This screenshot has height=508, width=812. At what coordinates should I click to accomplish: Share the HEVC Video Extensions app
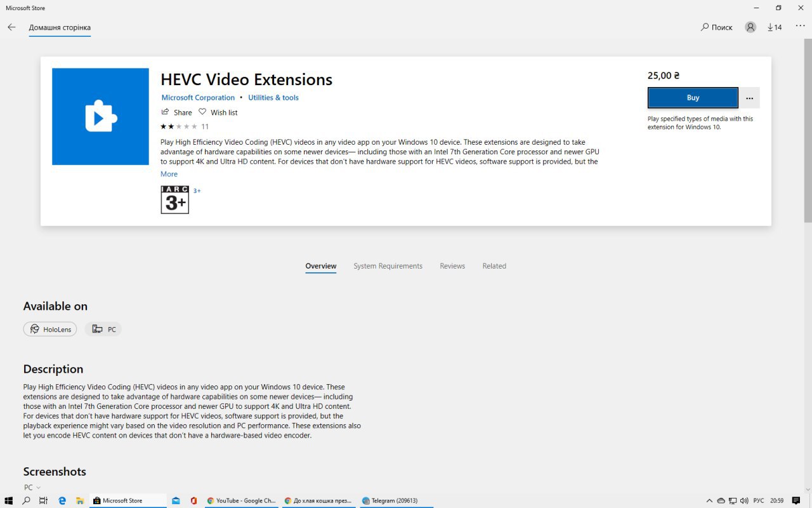[x=176, y=112]
